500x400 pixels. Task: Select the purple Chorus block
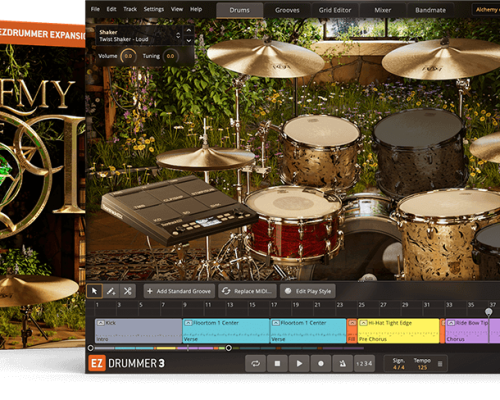point(473,331)
